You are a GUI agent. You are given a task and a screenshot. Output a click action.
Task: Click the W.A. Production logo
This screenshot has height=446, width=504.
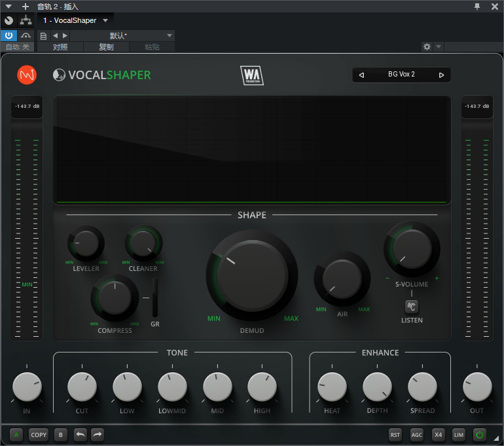(252, 75)
